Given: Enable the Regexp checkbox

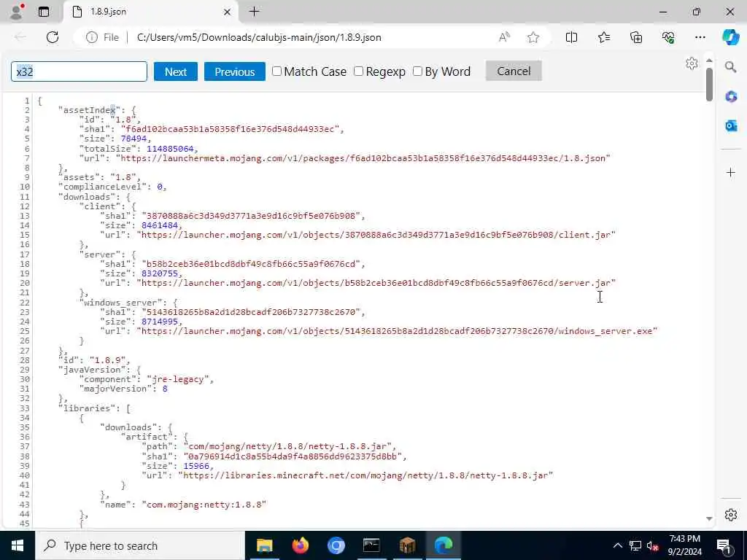Looking at the screenshot, I should (x=359, y=71).
